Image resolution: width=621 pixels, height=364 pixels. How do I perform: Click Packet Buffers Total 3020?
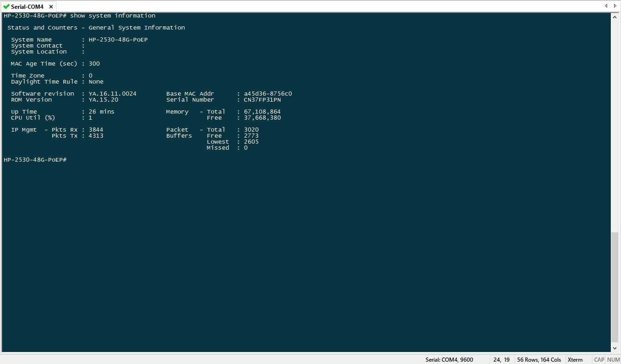coord(251,130)
